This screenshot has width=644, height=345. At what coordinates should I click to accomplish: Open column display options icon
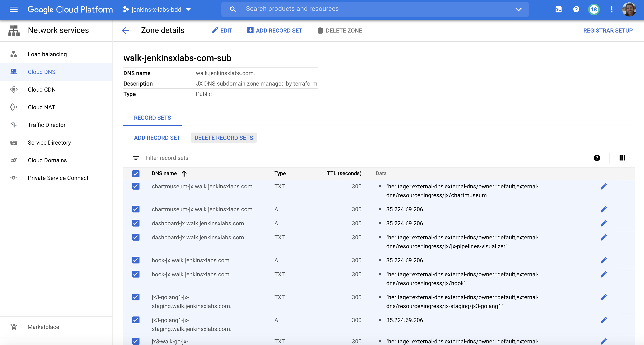coord(622,158)
